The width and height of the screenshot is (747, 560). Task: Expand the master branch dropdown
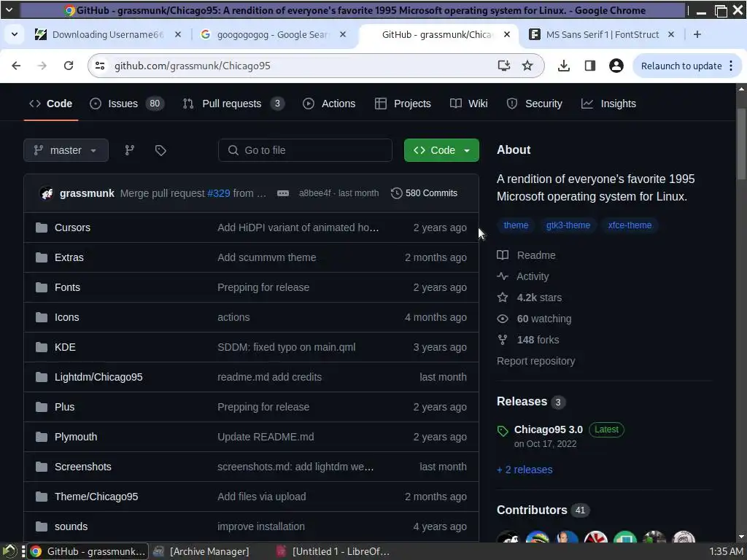tap(66, 150)
